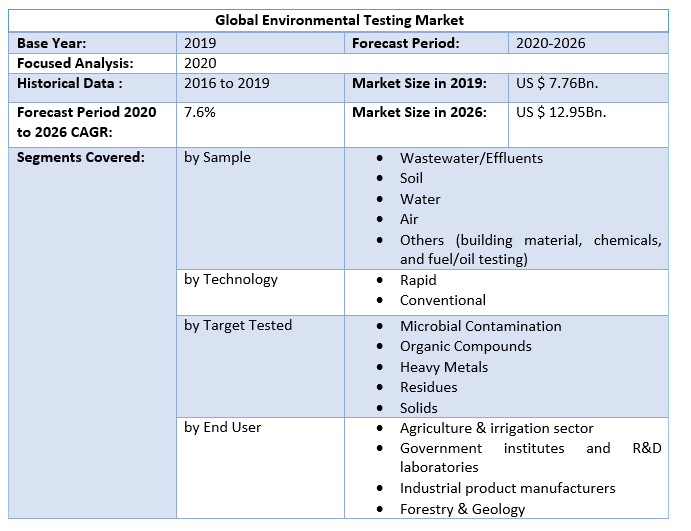Select the by Sample segment cell
Image resolution: width=691 pixels, height=531 pixels.
point(217,157)
